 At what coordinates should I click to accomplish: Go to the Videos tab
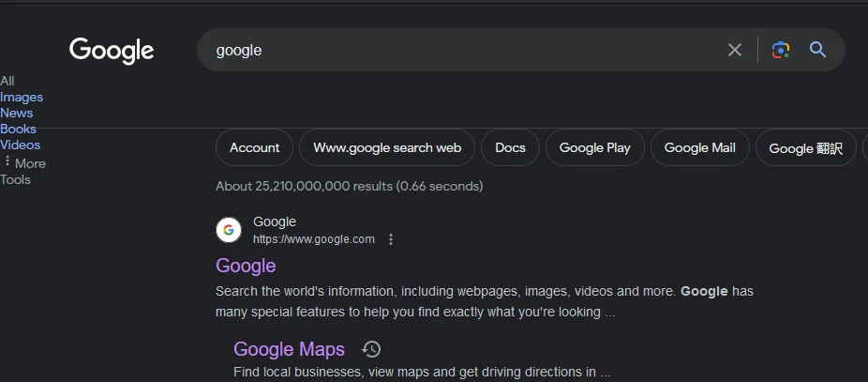click(21, 145)
